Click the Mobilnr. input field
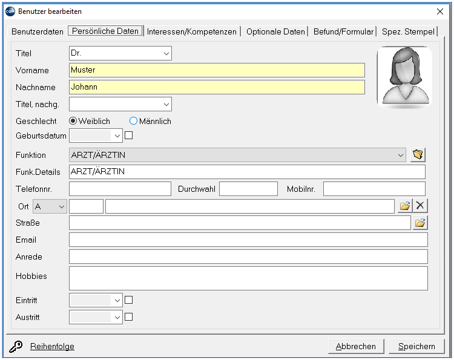 tap(374, 189)
